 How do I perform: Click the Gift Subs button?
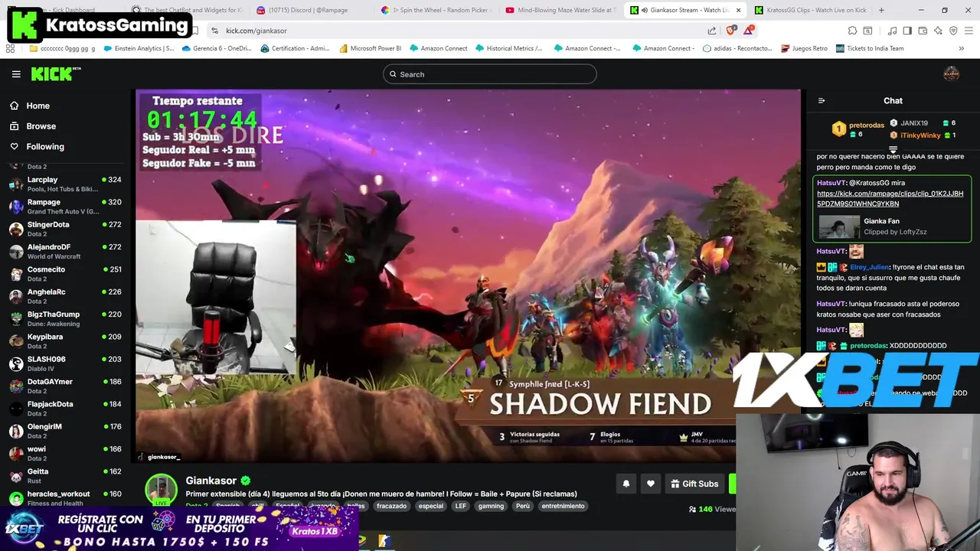click(x=694, y=484)
